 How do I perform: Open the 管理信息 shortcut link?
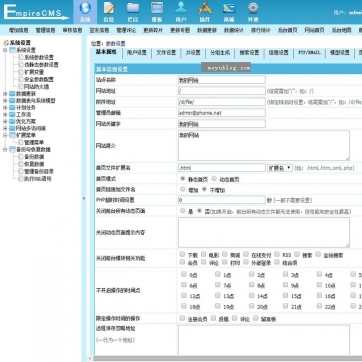tap(45, 30)
